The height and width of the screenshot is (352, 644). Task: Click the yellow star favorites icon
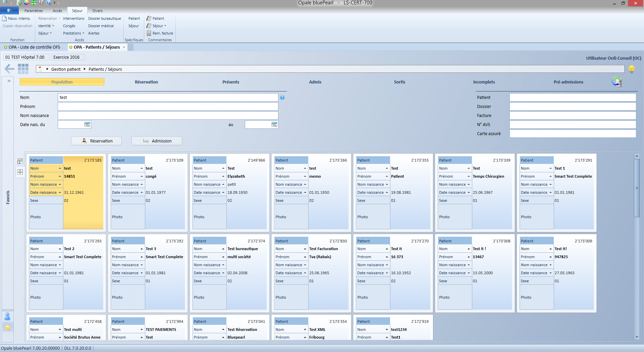[x=7, y=327]
